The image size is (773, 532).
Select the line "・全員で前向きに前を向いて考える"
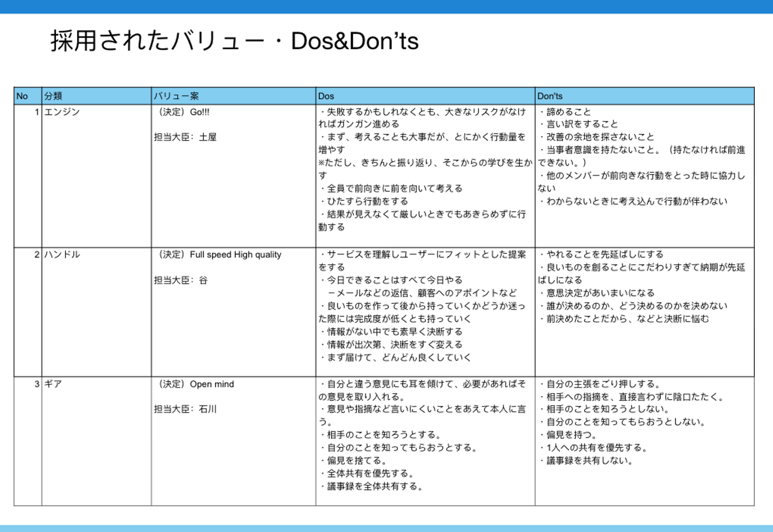(391, 188)
